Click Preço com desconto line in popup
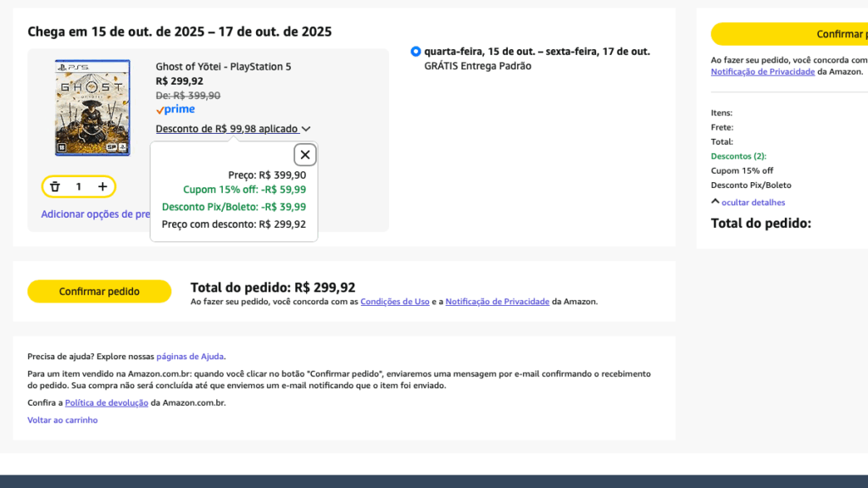The height and width of the screenshot is (488, 868). tap(234, 224)
